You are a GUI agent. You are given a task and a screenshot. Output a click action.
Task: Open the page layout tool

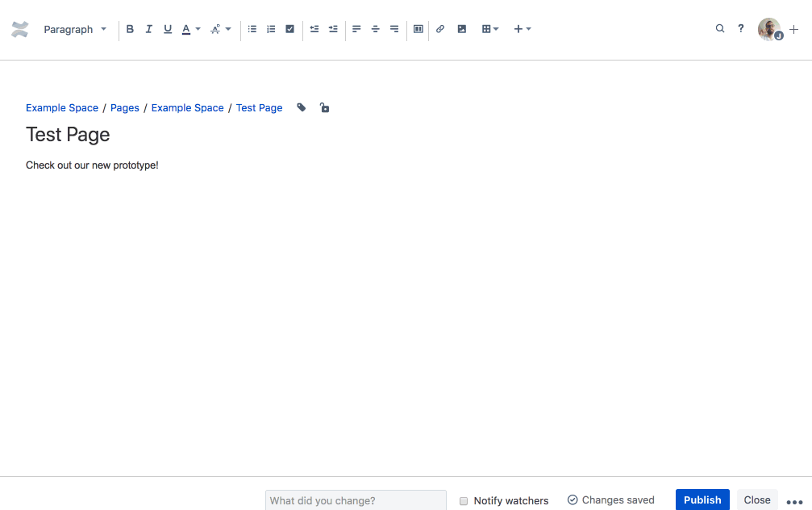tap(418, 29)
